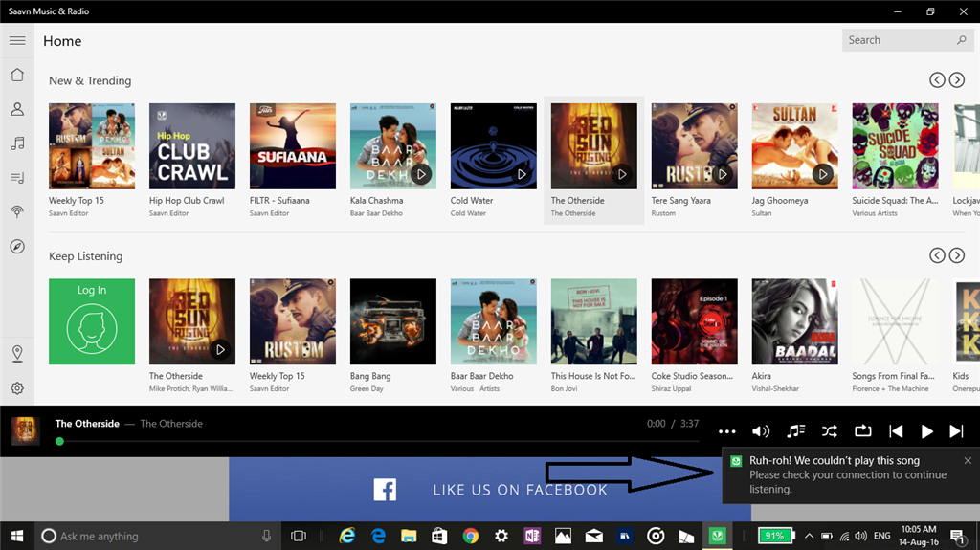Dismiss the couldn't play this song notification
Viewport: 980px width, 550px height.
click(x=968, y=461)
